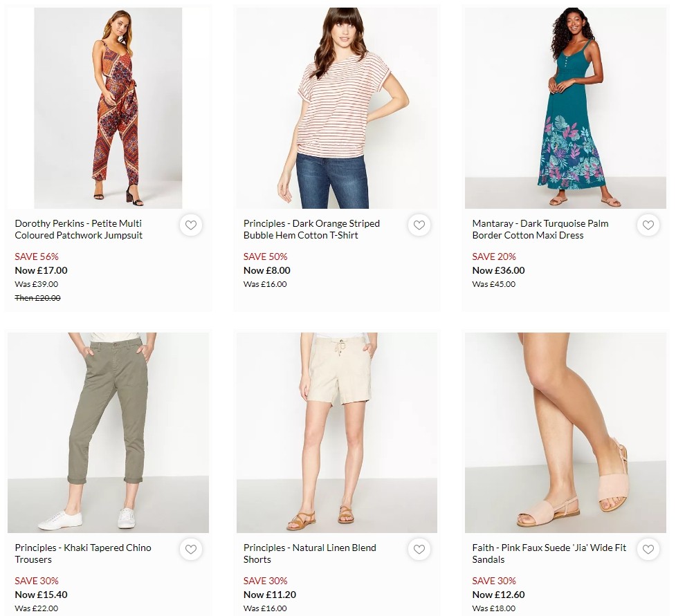Click the wishlist heart for the Patchwork Jumpsuit
676x616 pixels.
coord(191,225)
